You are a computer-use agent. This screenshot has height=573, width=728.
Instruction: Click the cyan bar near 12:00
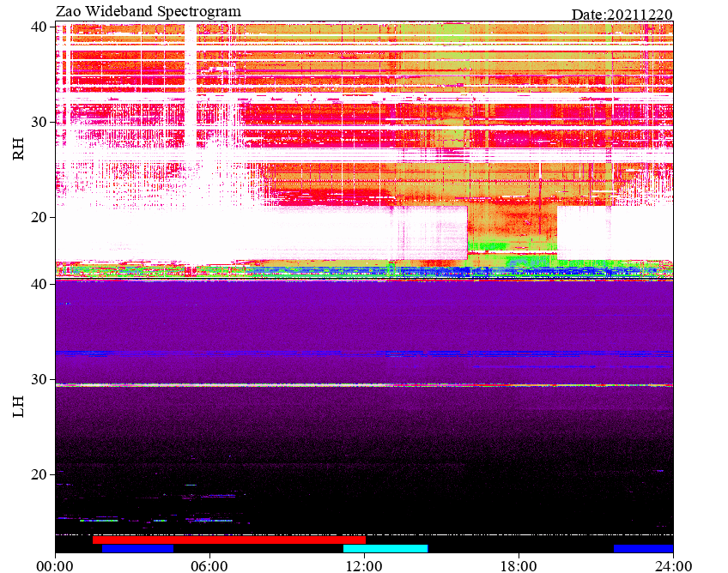click(385, 548)
